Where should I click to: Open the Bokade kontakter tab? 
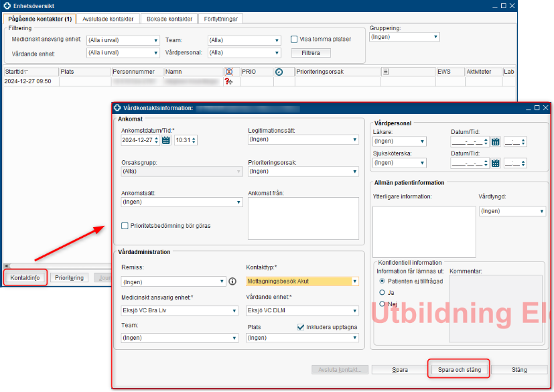[x=169, y=19]
